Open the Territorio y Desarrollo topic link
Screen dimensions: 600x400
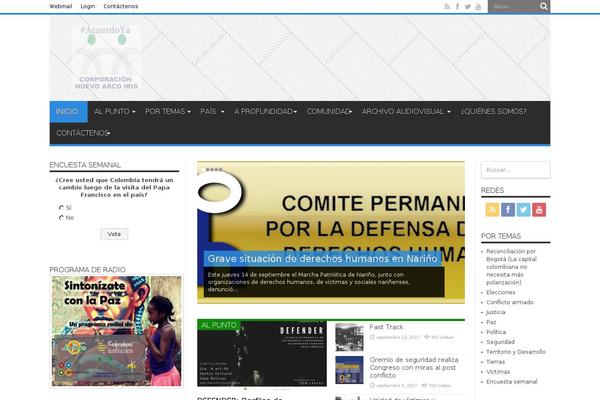(515, 352)
